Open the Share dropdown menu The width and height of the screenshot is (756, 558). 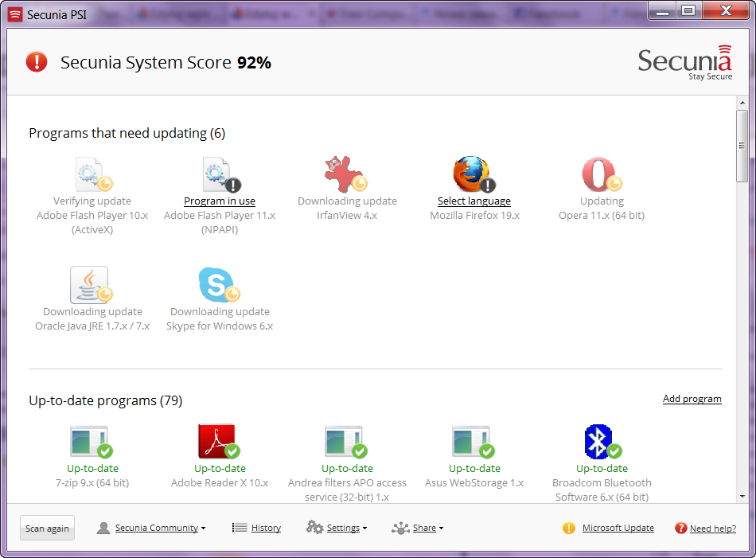point(428,528)
